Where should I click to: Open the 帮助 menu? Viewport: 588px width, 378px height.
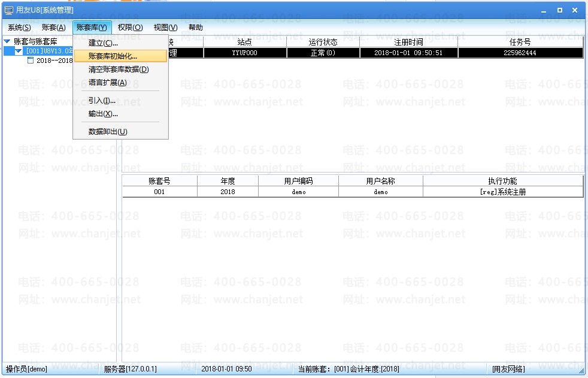(196, 28)
